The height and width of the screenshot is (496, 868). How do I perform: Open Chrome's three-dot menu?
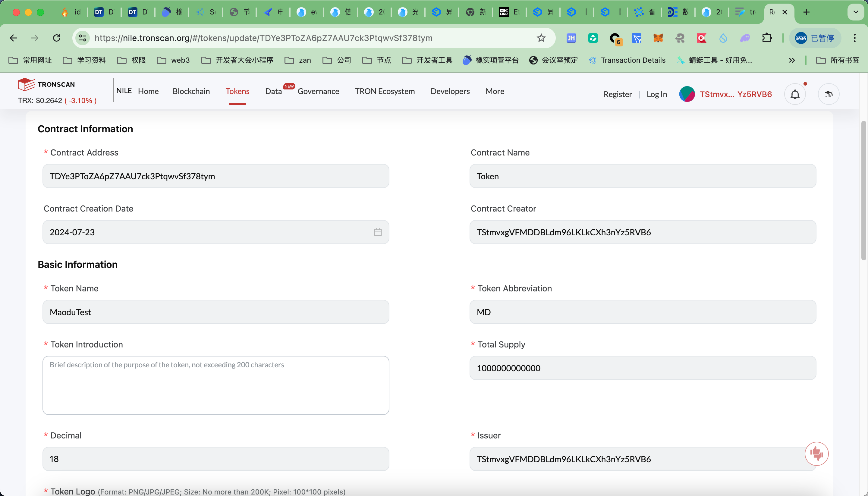pyautogui.click(x=854, y=38)
